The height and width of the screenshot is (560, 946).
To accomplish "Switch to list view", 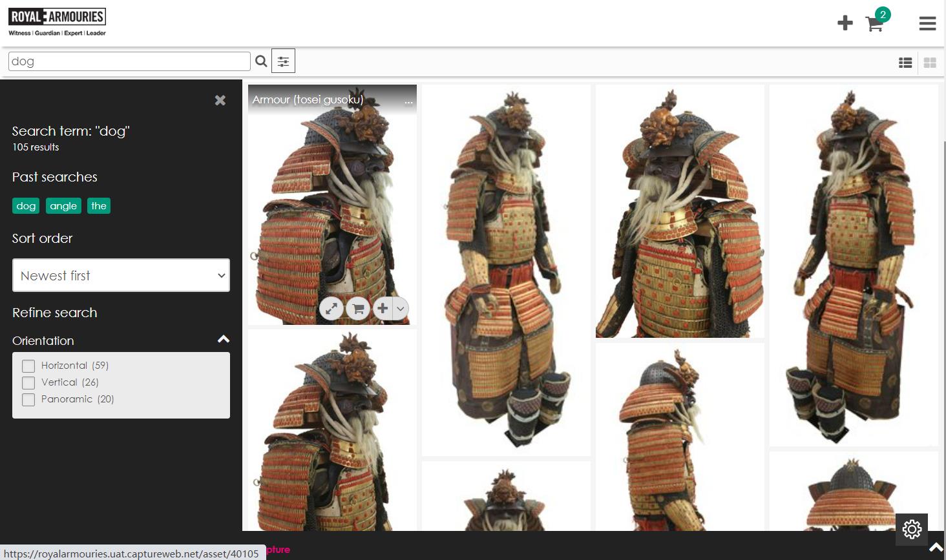I will [x=905, y=63].
